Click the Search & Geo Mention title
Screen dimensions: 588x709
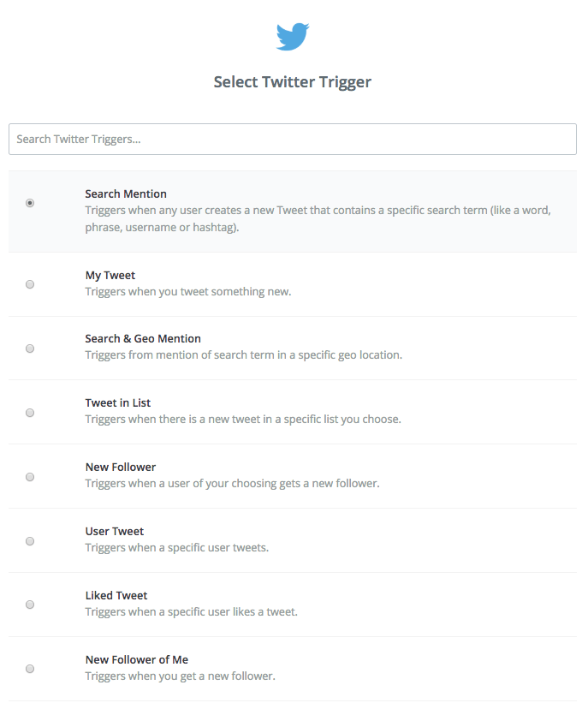(x=143, y=339)
